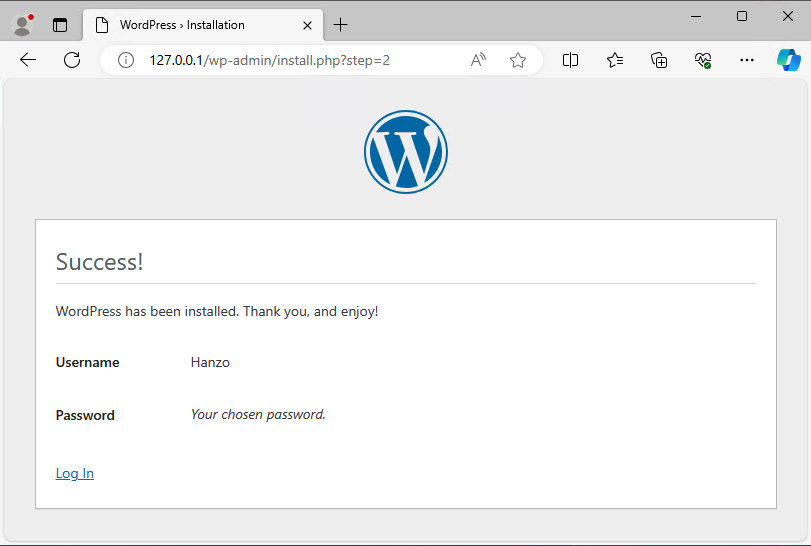
Task: Open the user profile icon
Action: pyautogui.click(x=22, y=25)
